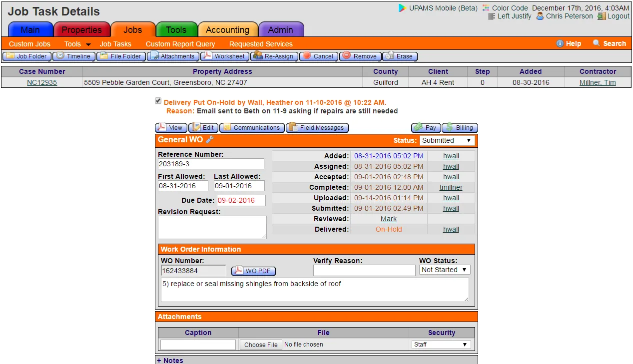Open Field Messages
This screenshot has width=633, height=364.
317,128
